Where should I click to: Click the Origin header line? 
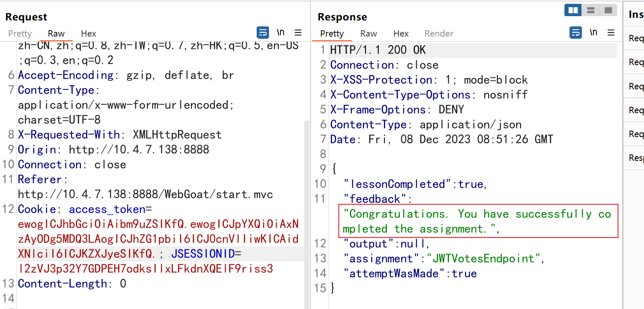tap(114, 150)
